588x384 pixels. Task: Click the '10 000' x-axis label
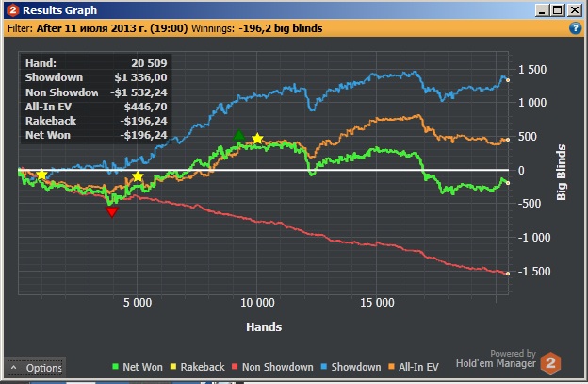[x=257, y=303]
